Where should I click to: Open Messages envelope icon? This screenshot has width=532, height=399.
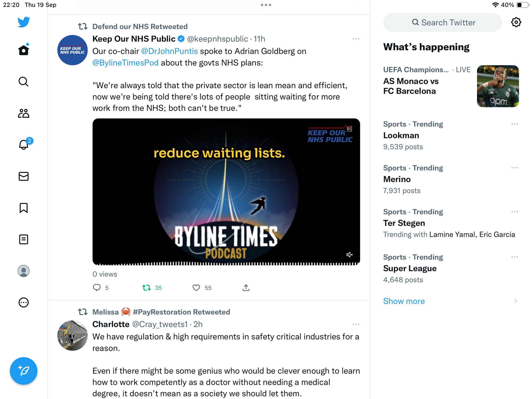coord(24,176)
